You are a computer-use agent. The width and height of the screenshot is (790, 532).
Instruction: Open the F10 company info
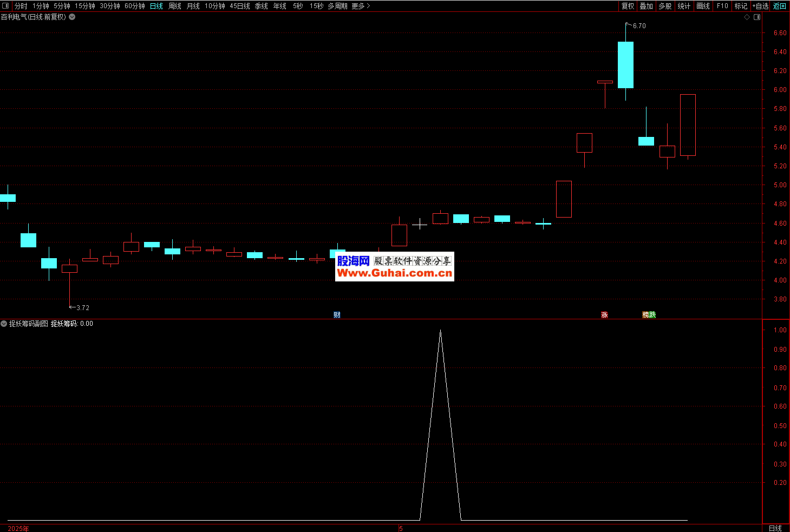[722, 6]
